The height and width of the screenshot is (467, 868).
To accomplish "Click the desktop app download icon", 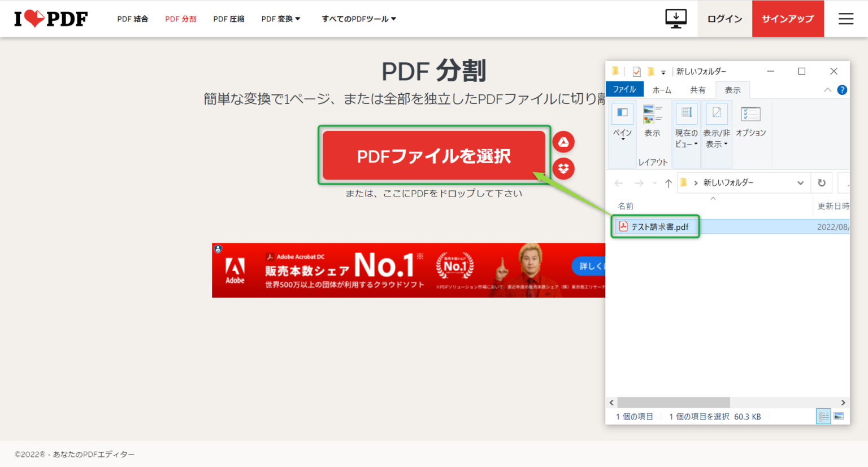I will pyautogui.click(x=675, y=18).
